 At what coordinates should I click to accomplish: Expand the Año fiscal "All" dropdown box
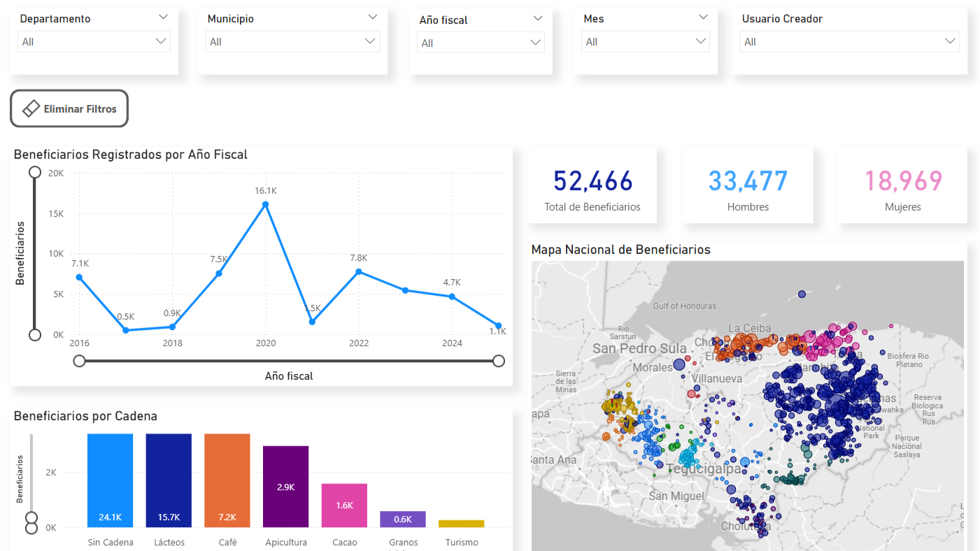[x=481, y=43]
